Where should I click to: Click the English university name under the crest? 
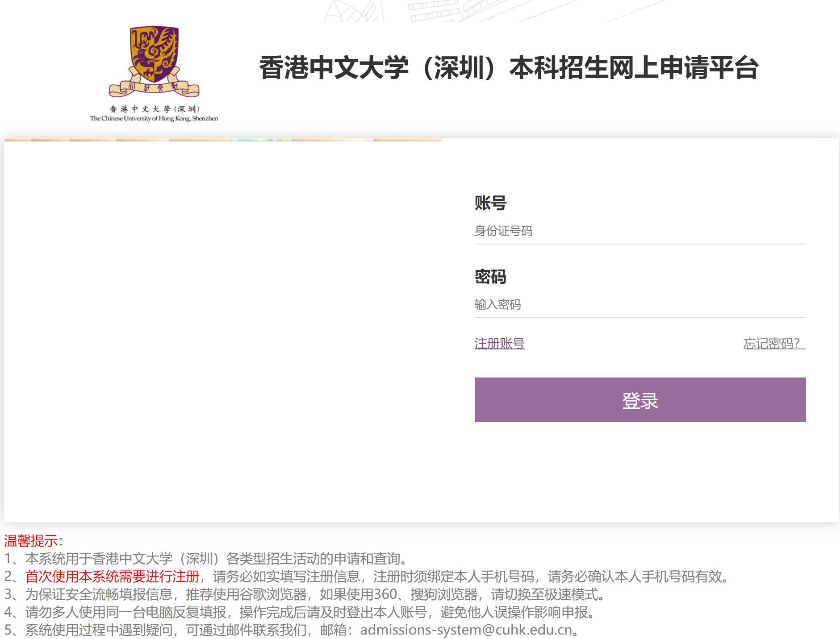154,119
